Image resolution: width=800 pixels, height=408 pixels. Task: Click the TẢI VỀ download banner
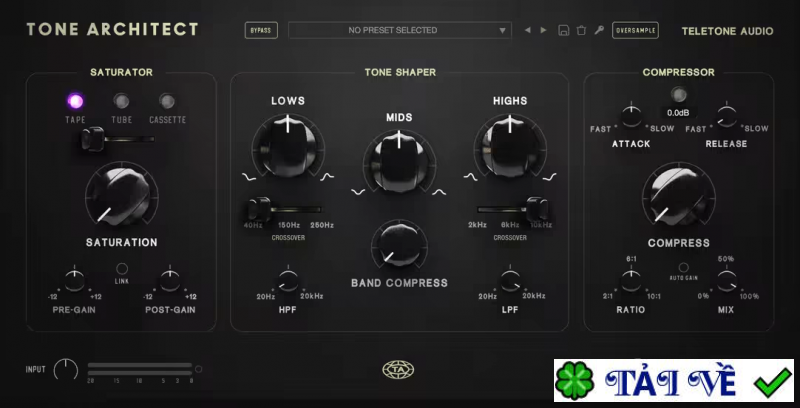674,380
